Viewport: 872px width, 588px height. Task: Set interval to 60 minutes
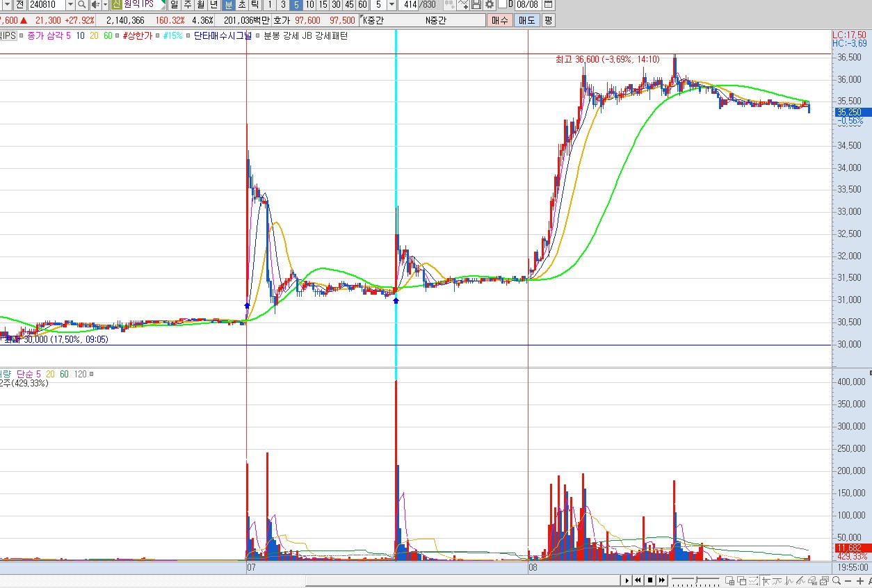tap(362, 5)
